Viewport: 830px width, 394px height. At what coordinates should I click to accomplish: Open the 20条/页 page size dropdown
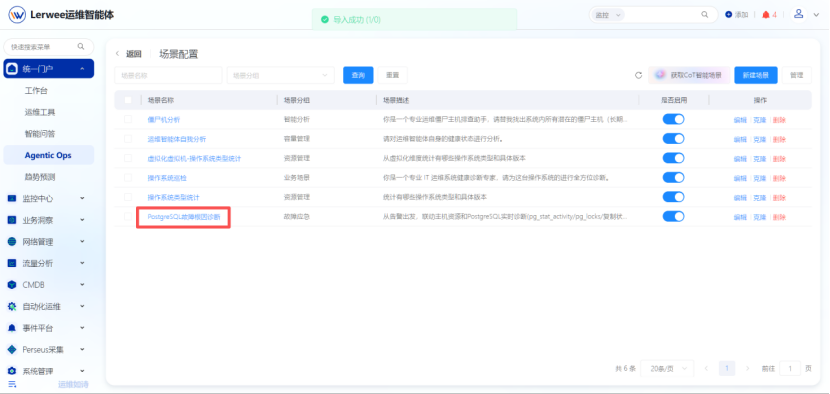point(667,369)
